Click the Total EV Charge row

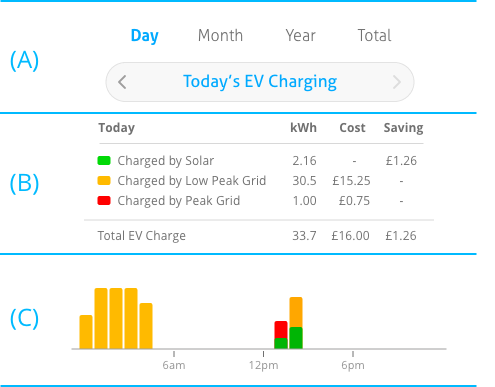257,236
